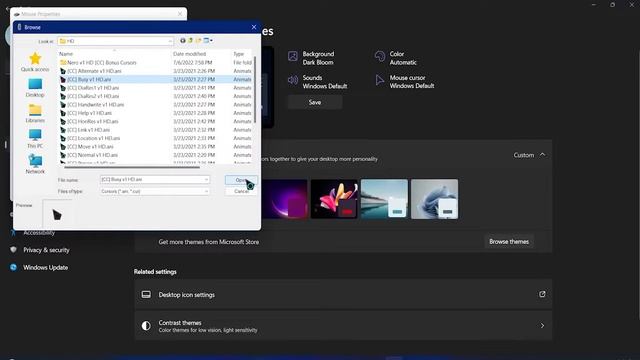
Task: Go back using the Browse dialog back arrow
Action: (x=183, y=41)
